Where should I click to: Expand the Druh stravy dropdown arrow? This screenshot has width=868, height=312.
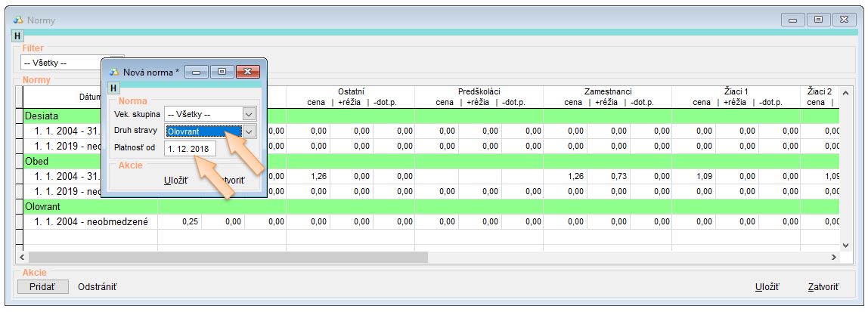coord(249,131)
